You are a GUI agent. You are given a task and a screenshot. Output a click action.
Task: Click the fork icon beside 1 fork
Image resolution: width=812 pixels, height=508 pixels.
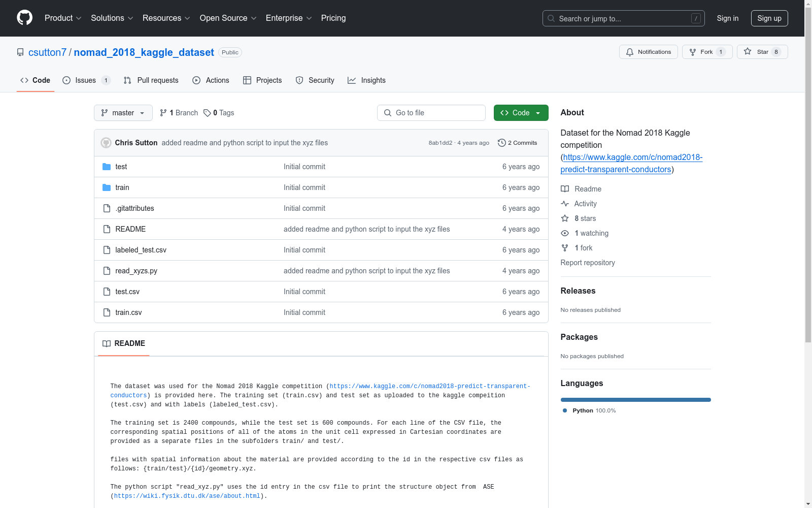click(x=565, y=248)
